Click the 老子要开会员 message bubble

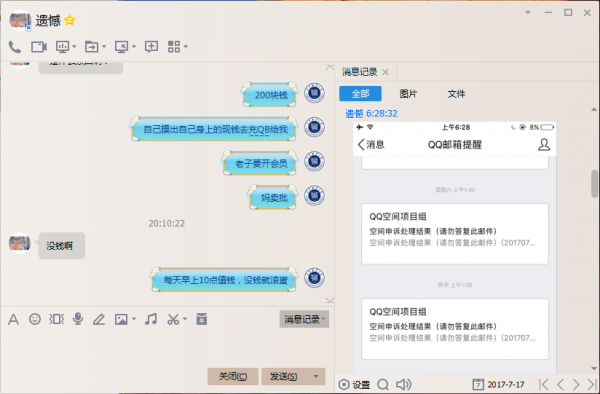(260, 164)
